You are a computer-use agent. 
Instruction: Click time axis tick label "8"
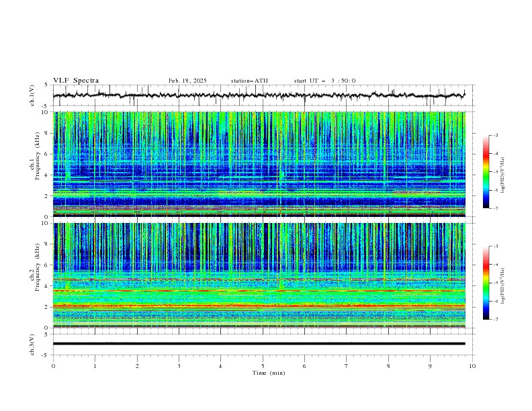(388, 366)
